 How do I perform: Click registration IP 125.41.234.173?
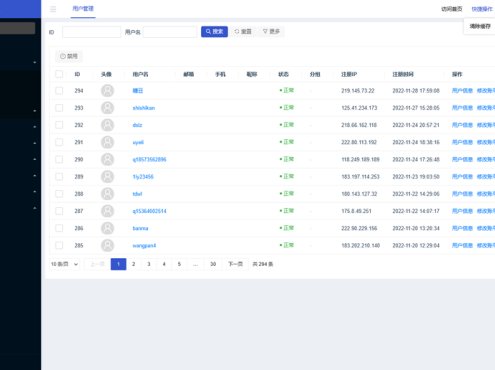(x=359, y=108)
